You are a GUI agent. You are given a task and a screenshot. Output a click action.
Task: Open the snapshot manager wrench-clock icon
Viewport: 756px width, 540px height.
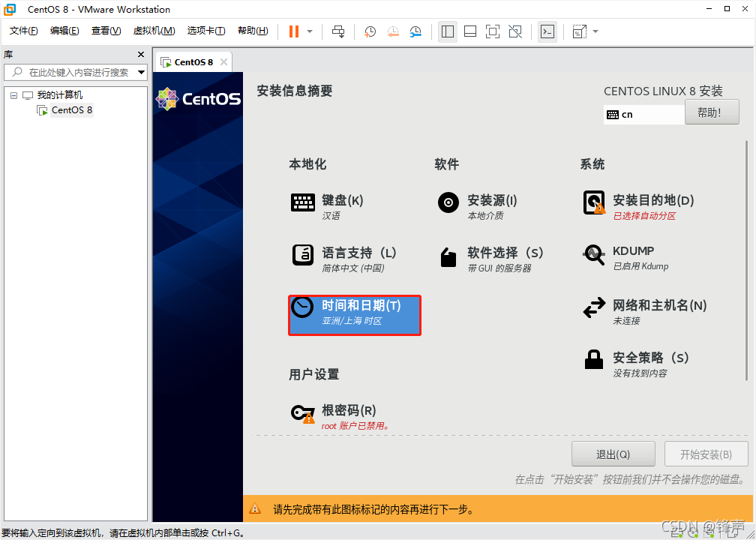[x=415, y=31]
